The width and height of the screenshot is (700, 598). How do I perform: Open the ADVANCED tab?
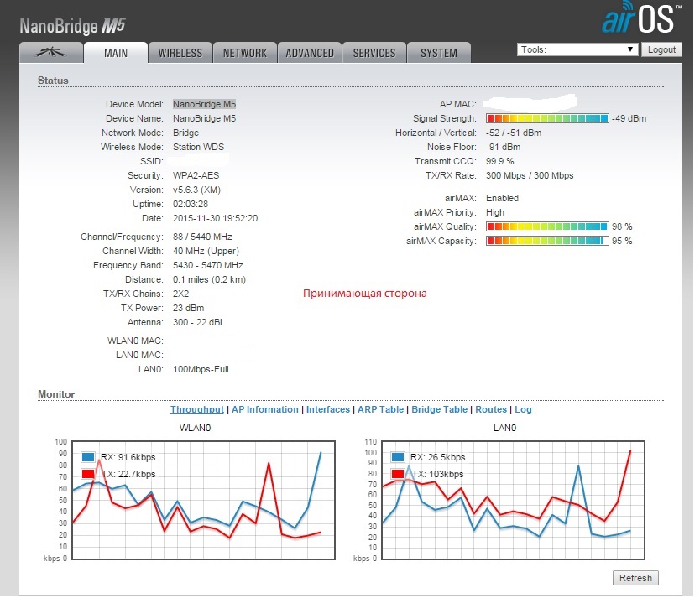[310, 53]
